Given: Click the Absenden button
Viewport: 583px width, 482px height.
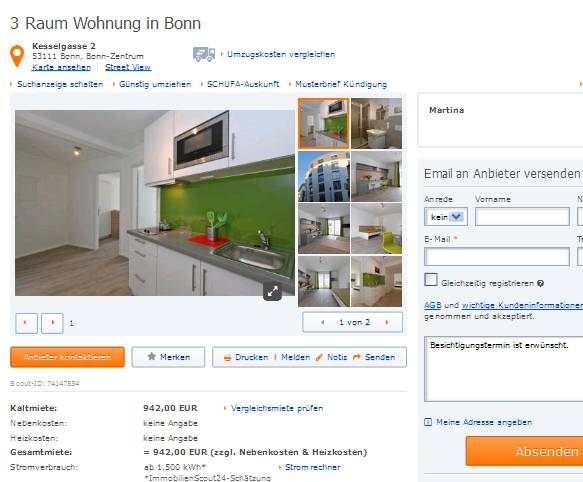Looking at the screenshot, I should click(524, 451).
